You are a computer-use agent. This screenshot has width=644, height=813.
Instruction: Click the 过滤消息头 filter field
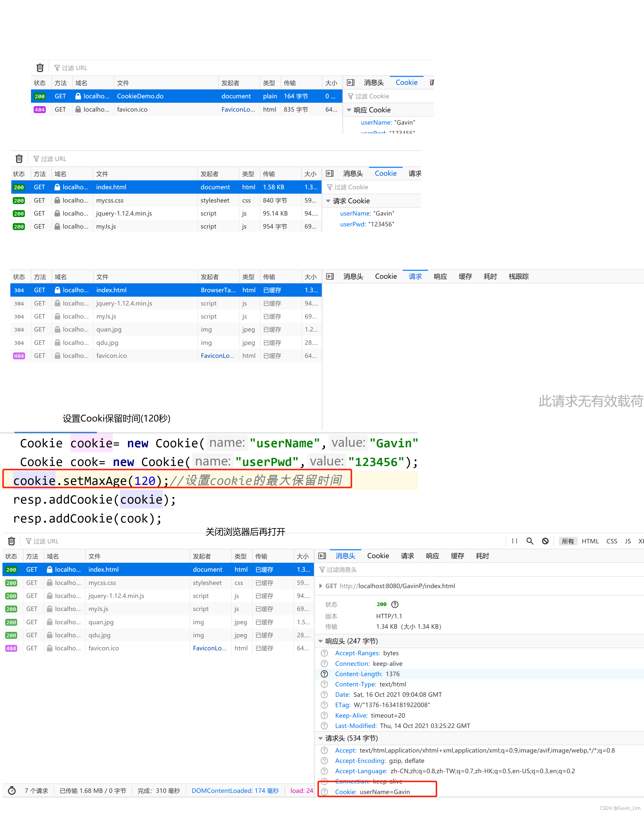click(x=480, y=569)
